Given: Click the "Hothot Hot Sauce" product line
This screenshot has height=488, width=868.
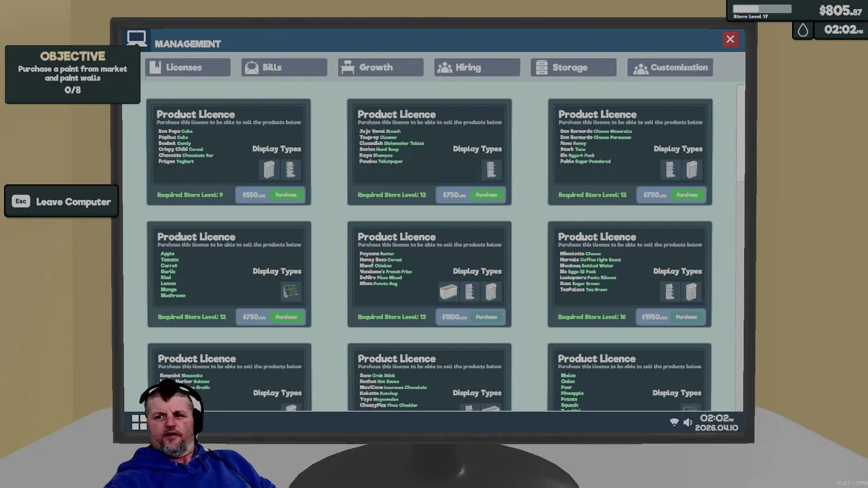Looking at the screenshot, I should pyautogui.click(x=379, y=381).
